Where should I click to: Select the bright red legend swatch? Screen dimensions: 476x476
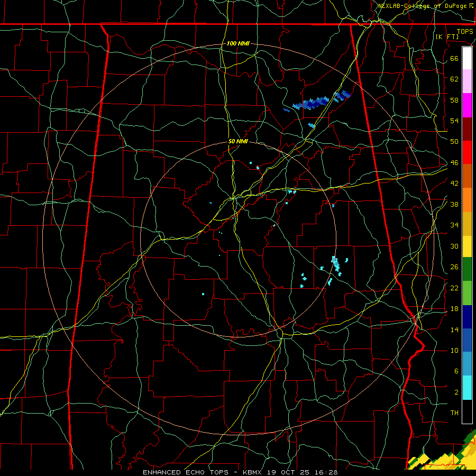pyautogui.click(x=467, y=152)
